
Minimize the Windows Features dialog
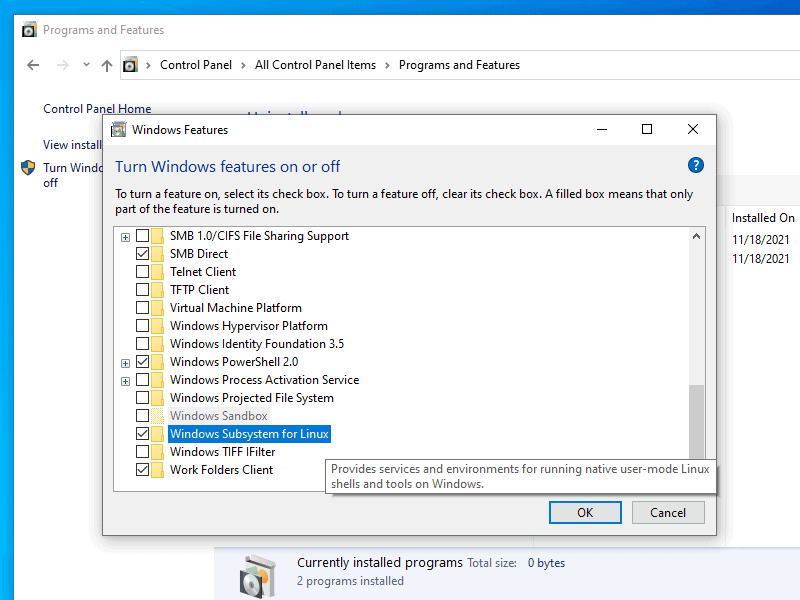pyautogui.click(x=602, y=129)
